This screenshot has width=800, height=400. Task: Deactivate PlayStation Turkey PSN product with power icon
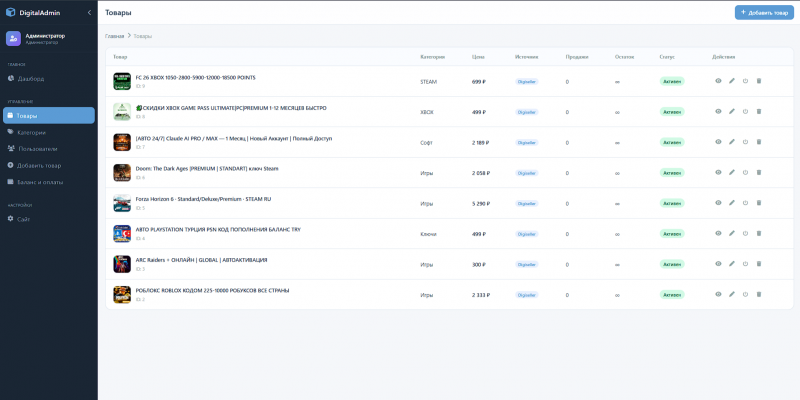pos(745,233)
